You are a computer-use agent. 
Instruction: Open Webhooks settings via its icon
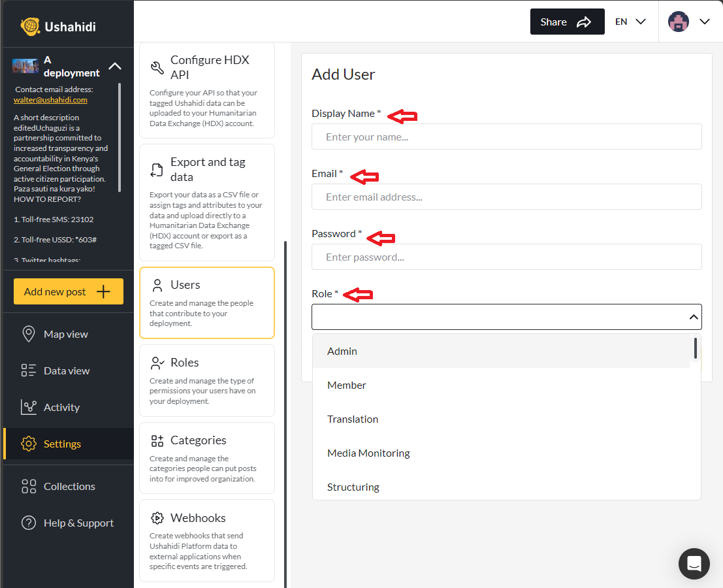coord(157,517)
